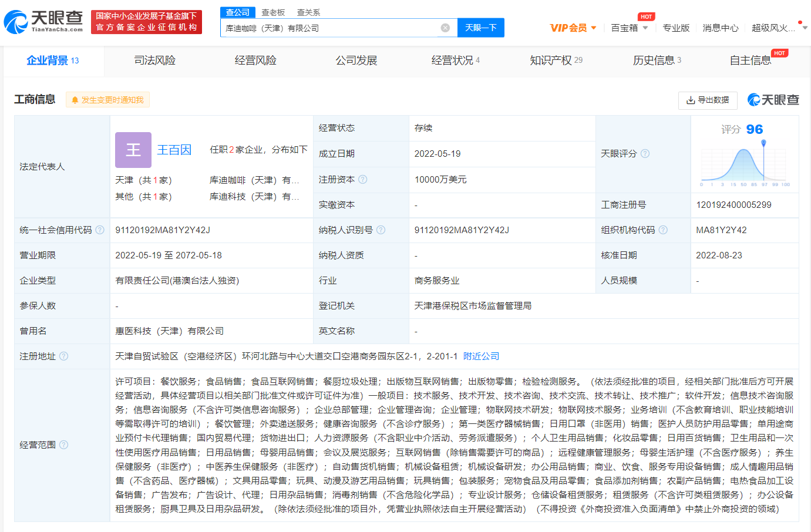Click help icon next to 注册地址

tap(64, 356)
